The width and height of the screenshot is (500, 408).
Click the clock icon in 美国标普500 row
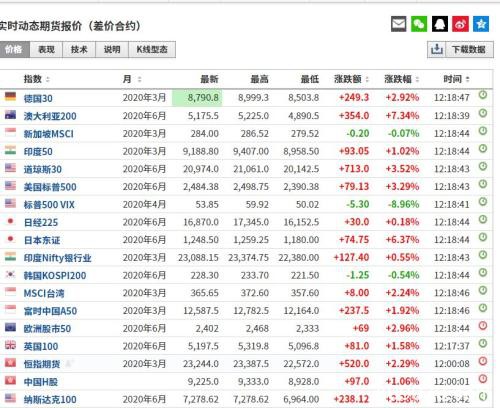483,184
